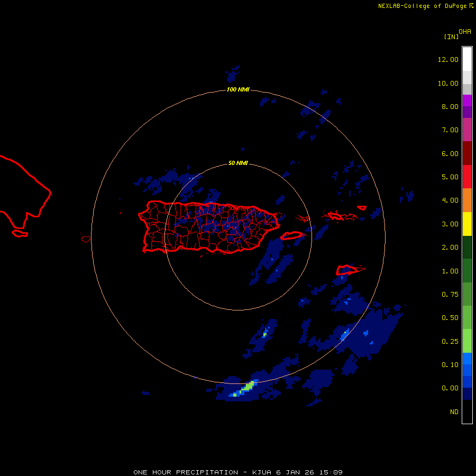
Task: Click the [IN] units label
Action: (451, 36)
